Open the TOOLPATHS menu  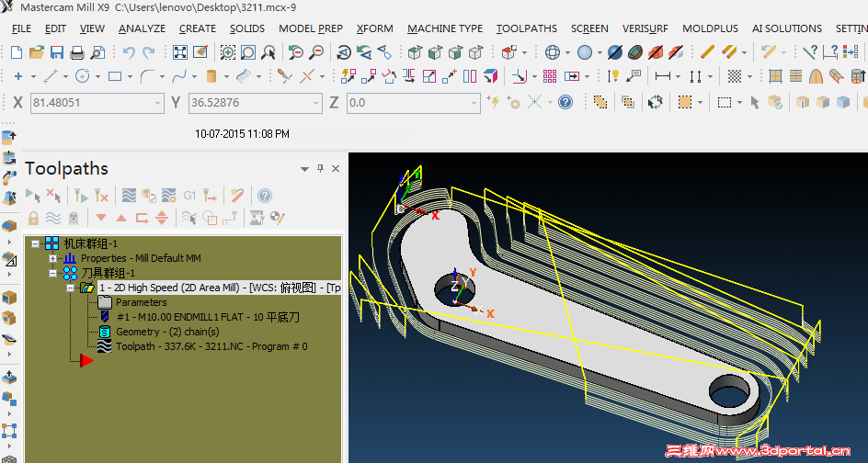527,28
